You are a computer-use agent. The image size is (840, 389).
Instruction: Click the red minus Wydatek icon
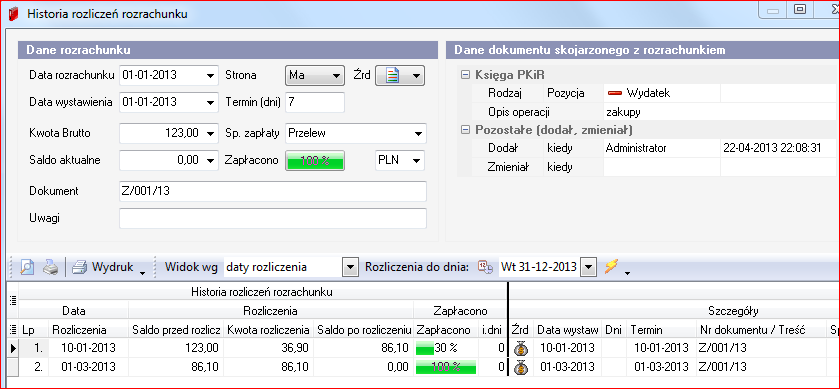614,93
